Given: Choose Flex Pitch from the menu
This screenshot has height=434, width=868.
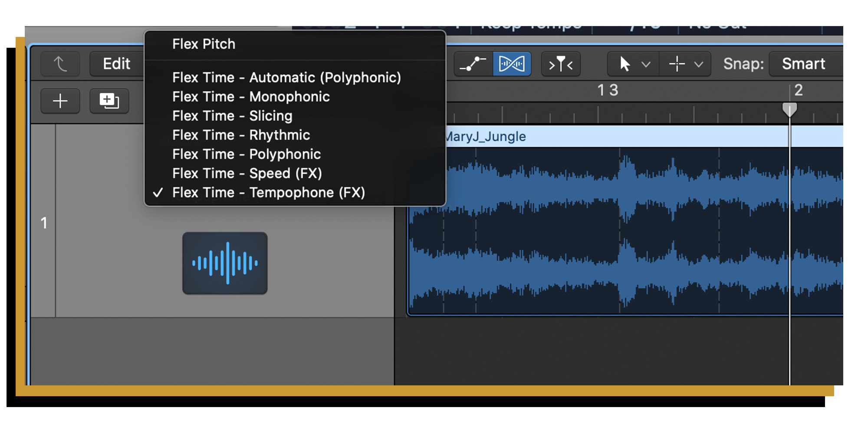Looking at the screenshot, I should [x=204, y=44].
